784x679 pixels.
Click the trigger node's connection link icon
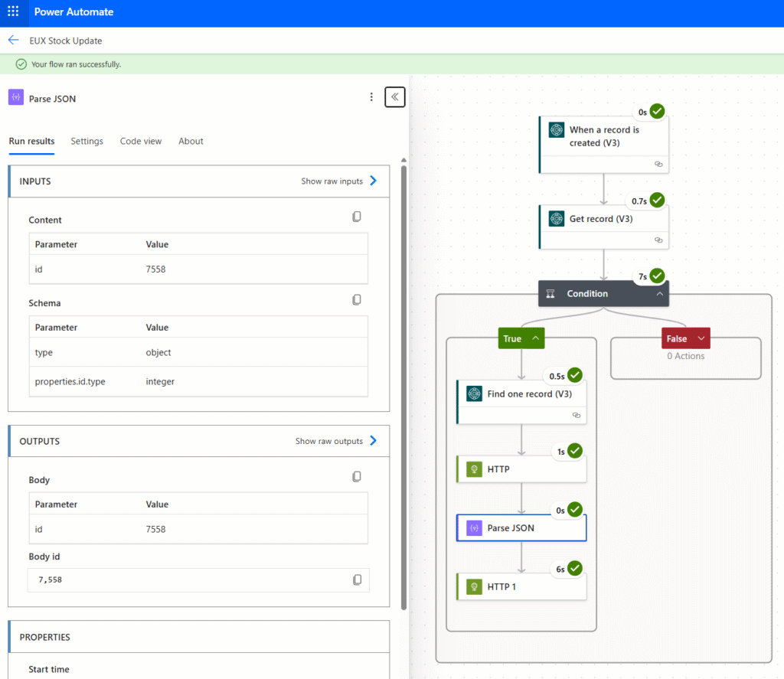[658, 164]
